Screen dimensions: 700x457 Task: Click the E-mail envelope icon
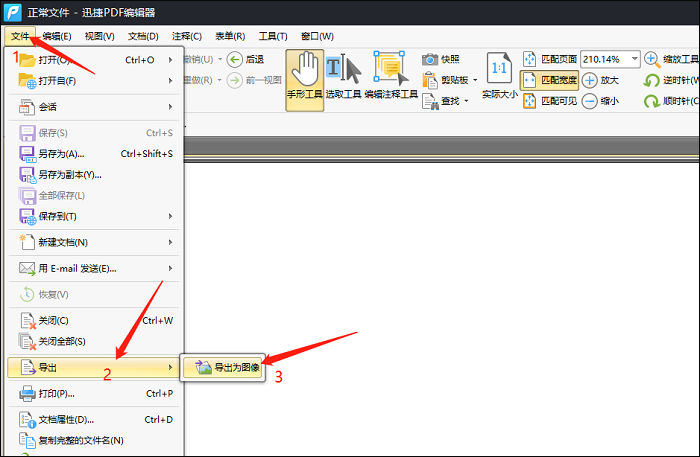27,269
